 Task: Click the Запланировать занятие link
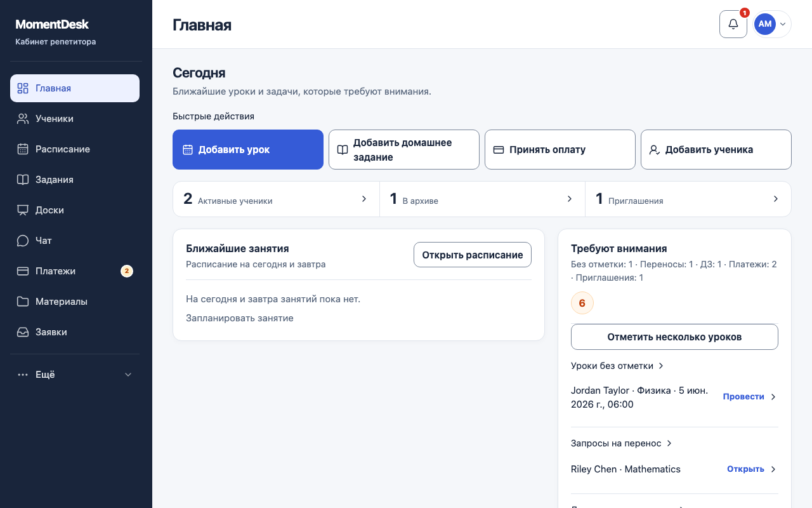240,318
